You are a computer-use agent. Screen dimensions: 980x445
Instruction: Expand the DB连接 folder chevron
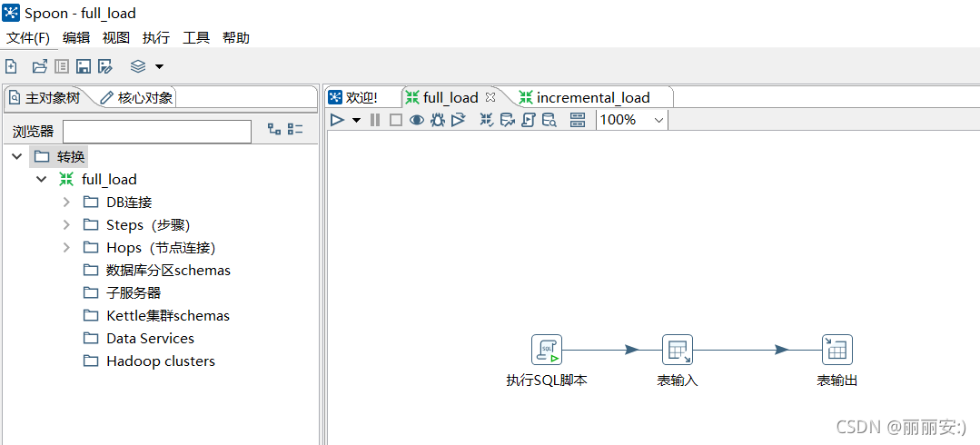(x=67, y=202)
